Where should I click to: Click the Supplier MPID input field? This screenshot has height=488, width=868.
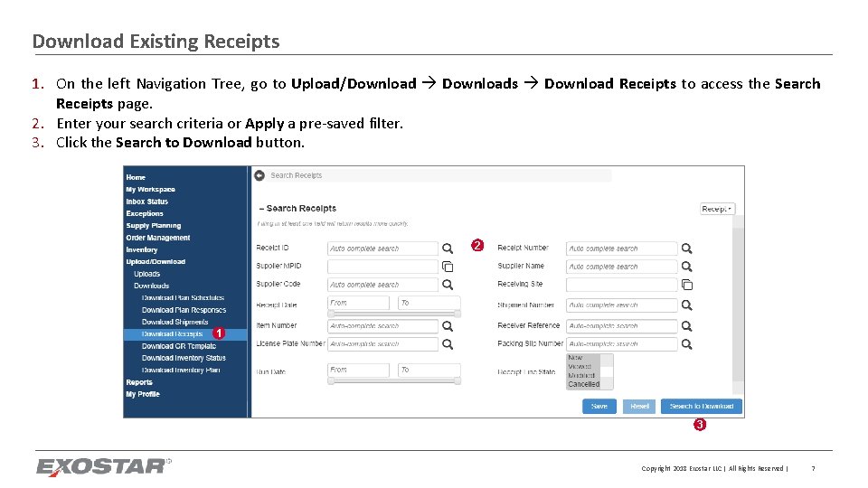coord(382,267)
